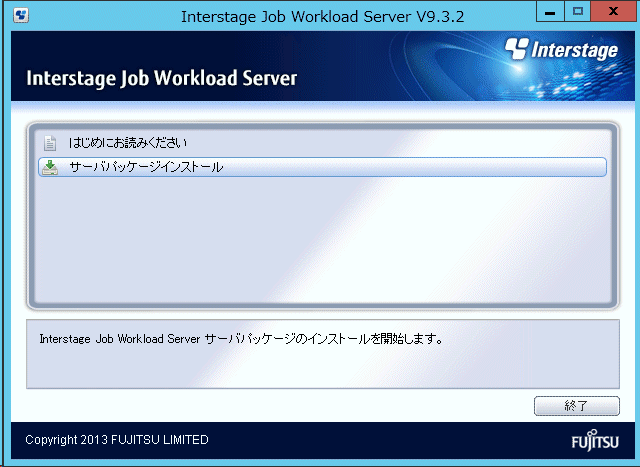Viewport: 640px width, 467px height.
Task: Click the 終了 button to exit
Action: (577, 406)
